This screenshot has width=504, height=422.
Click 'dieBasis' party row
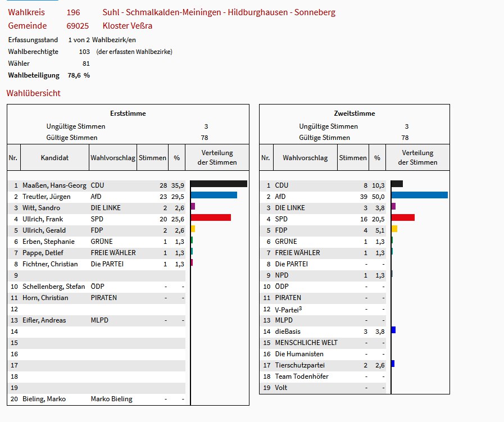323,332
